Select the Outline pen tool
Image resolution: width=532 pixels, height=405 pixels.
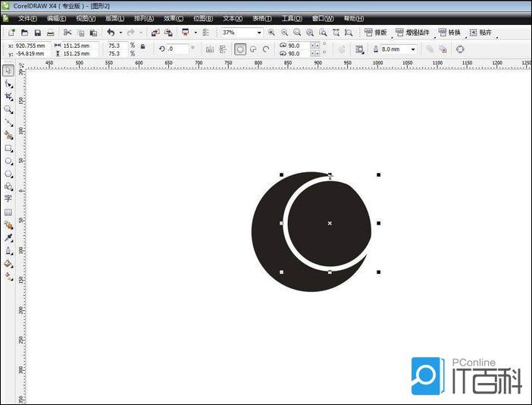click(x=8, y=251)
